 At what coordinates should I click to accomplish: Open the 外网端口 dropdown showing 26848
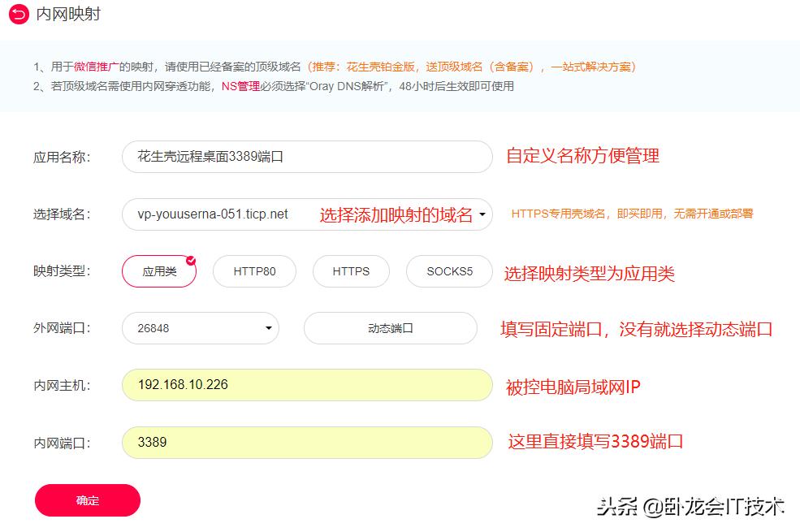click(268, 328)
